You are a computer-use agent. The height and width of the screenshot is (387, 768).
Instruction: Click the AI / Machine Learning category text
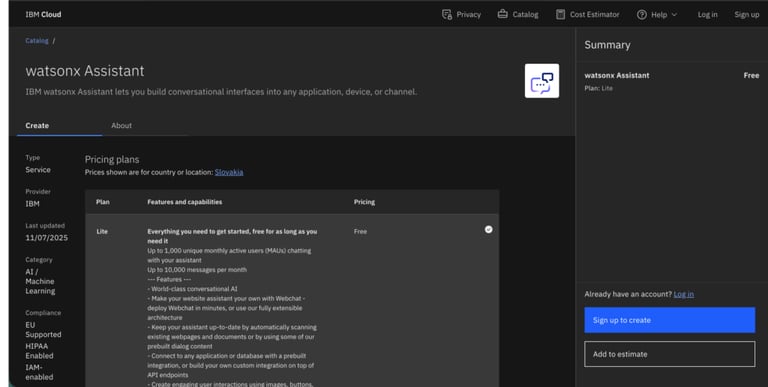[40, 281]
